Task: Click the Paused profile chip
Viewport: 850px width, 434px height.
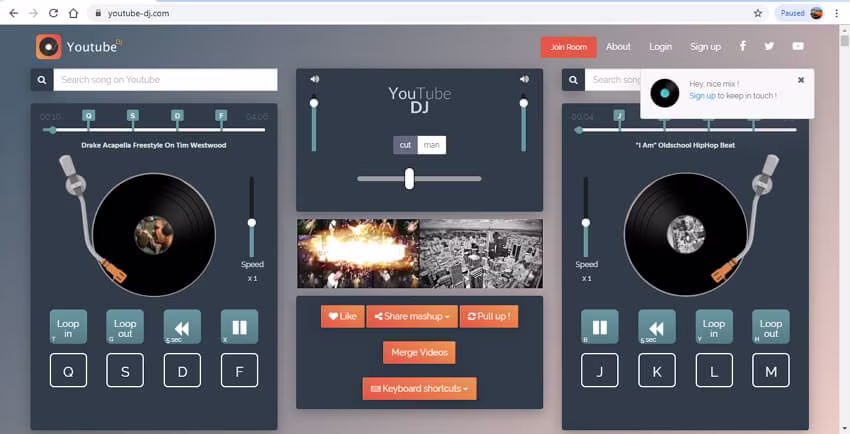Action: tap(801, 13)
